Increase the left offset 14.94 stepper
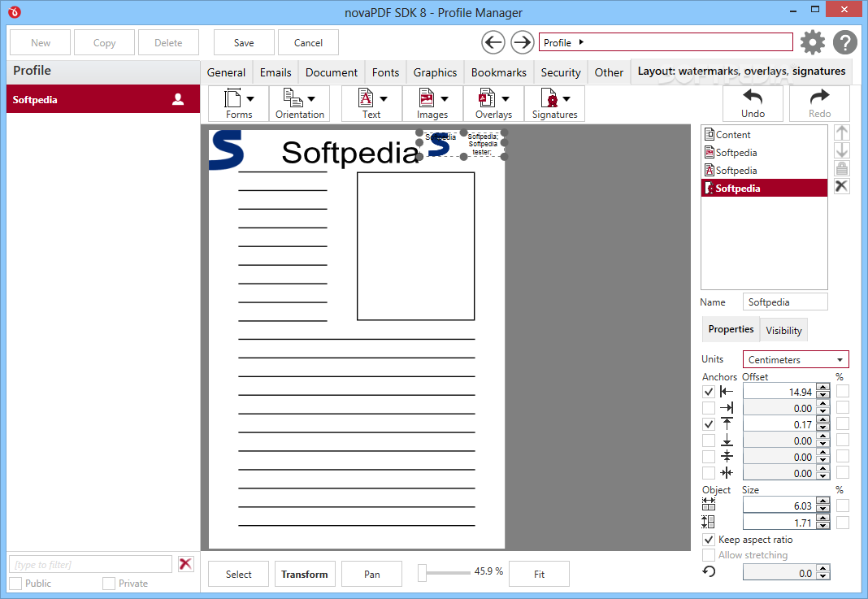 coord(823,388)
